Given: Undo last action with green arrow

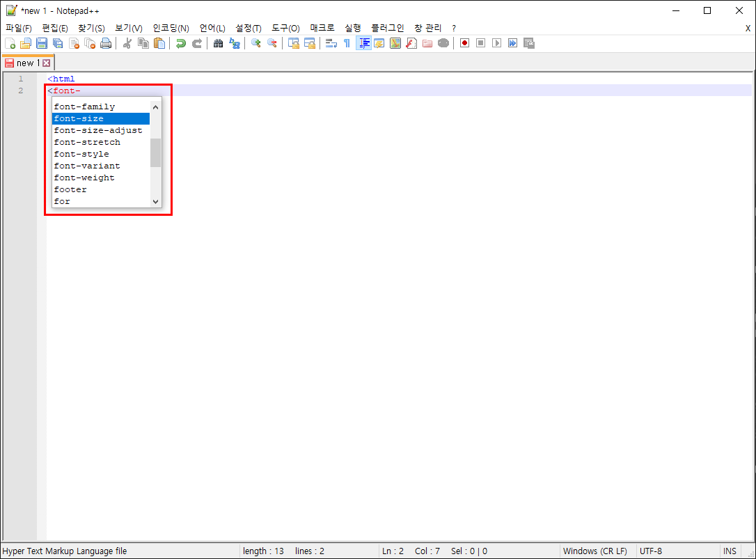Looking at the screenshot, I should coord(181,43).
